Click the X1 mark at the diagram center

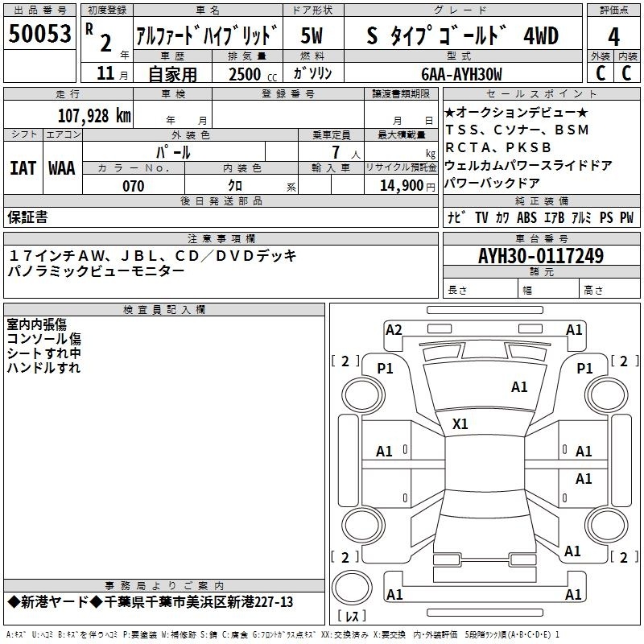(461, 423)
